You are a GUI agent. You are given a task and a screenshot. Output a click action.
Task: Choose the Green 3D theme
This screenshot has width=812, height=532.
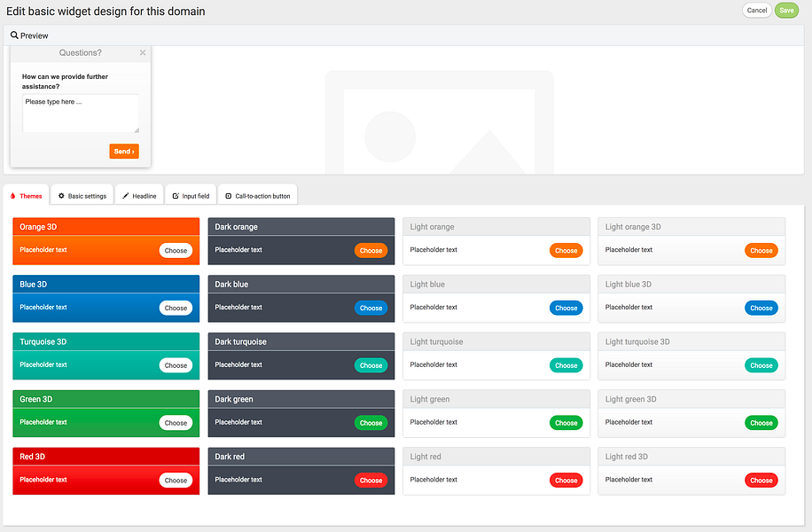pyautogui.click(x=176, y=423)
